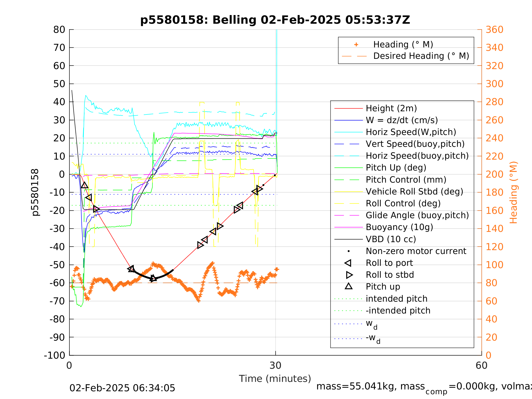Click the Roll to port triangle icon in legend
This screenshot has width=532, height=399.
coord(348,263)
